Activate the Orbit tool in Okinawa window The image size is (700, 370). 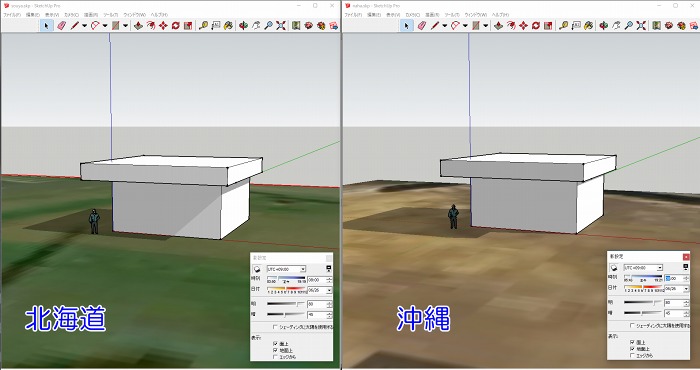click(603, 26)
